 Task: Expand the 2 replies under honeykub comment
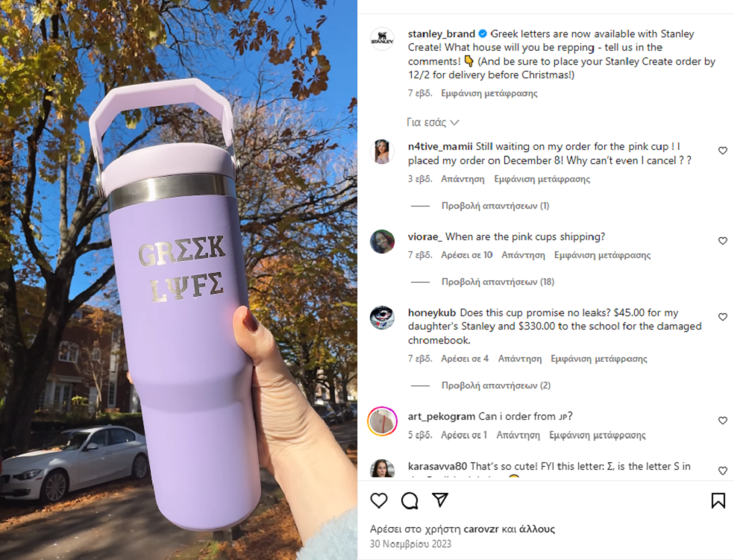(x=496, y=386)
